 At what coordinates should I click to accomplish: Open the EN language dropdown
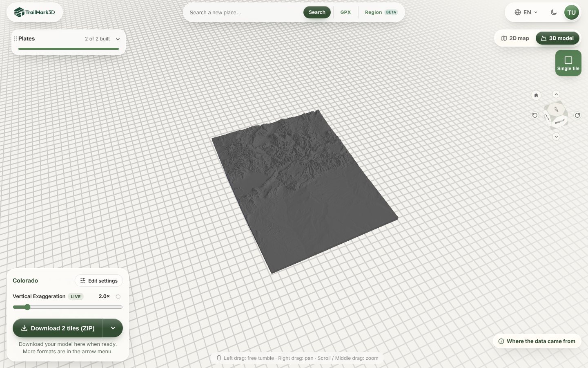pos(526,12)
